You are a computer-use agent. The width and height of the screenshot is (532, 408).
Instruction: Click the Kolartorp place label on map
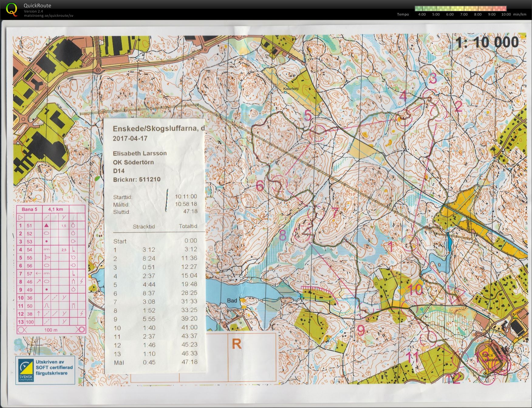tap(291, 89)
